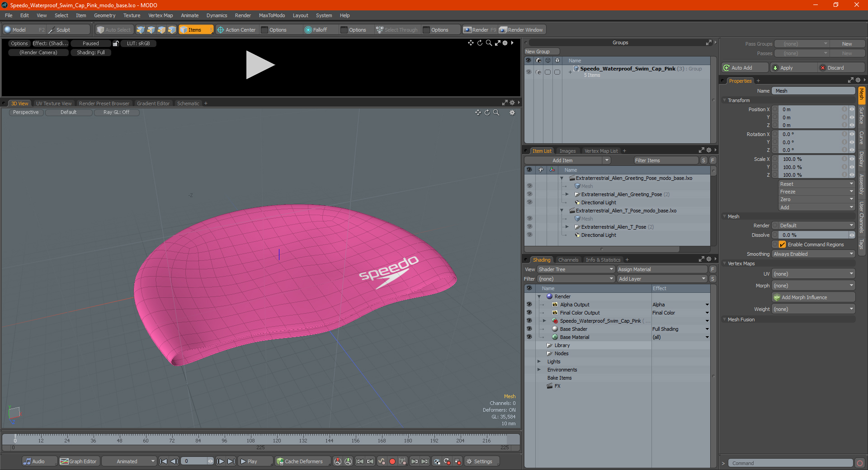The image size is (868, 470).
Task: Select Materials selection mode cube icon
Action: [172, 30]
